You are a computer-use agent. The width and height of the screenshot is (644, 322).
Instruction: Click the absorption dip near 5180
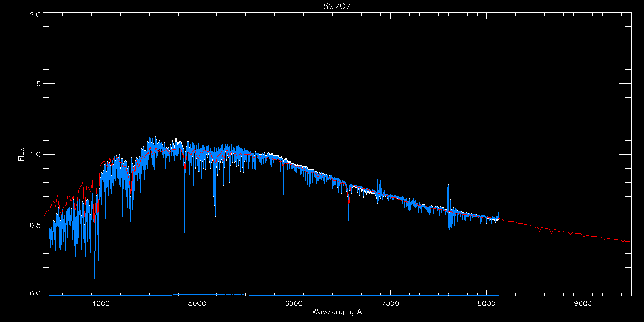point(215,215)
